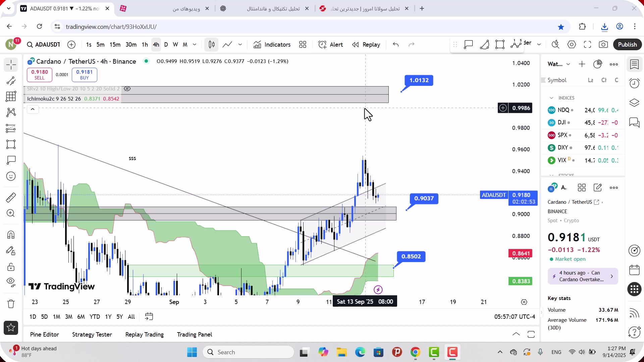644x362 pixels.
Task: Undo the last chart action
Action: point(396,45)
